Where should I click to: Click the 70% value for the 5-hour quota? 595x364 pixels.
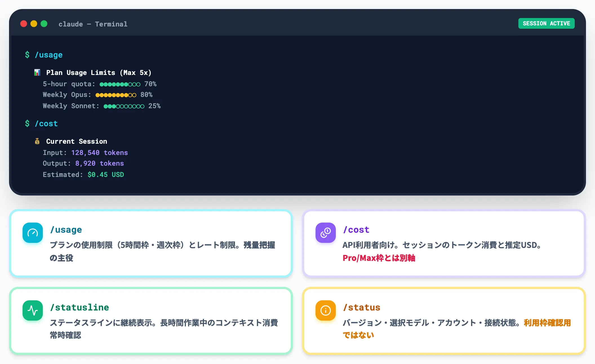pyautogui.click(x=150, y=84)
